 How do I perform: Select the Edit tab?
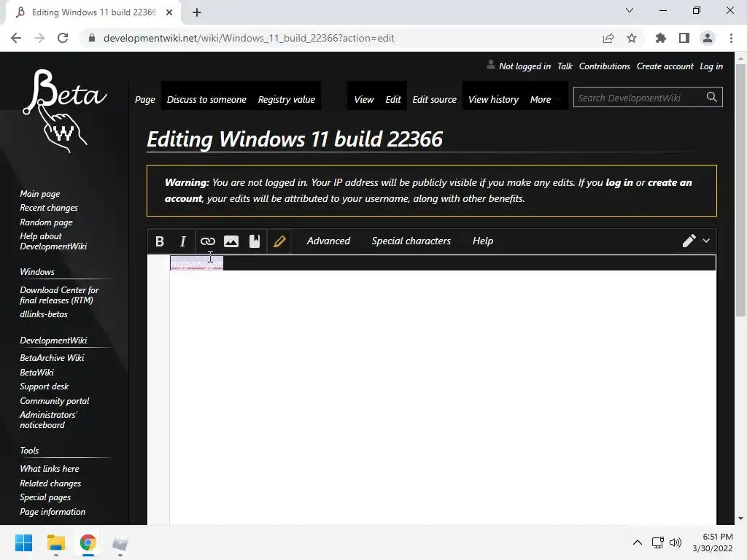point(393,99)
